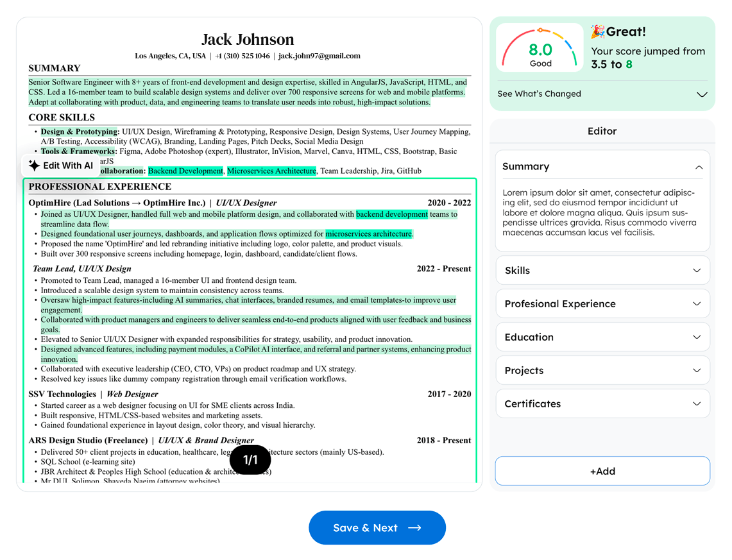Click the Tools & Frameworks skills label
This screenshot has width=732, height=560.
coord(78,151)
